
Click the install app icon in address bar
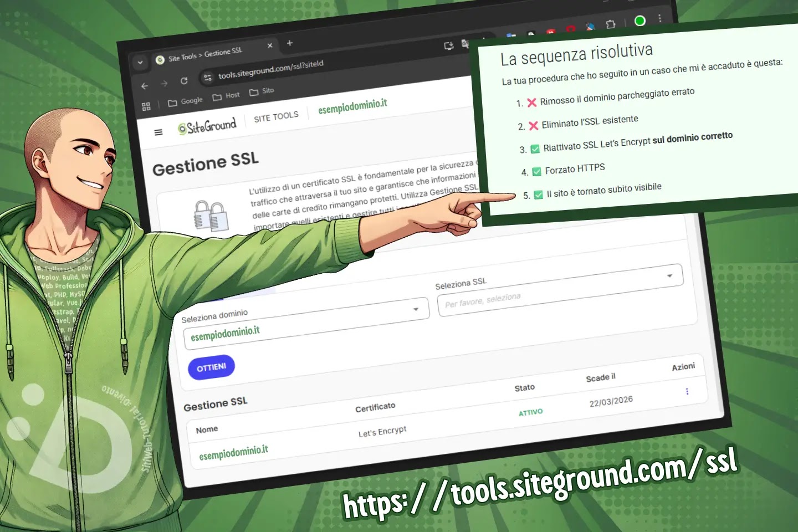coord(448,45)
